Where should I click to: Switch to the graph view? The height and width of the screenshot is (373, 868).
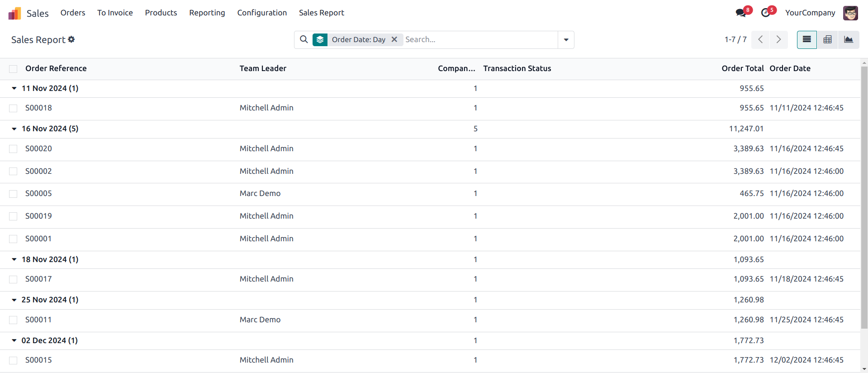coord(849,39)
